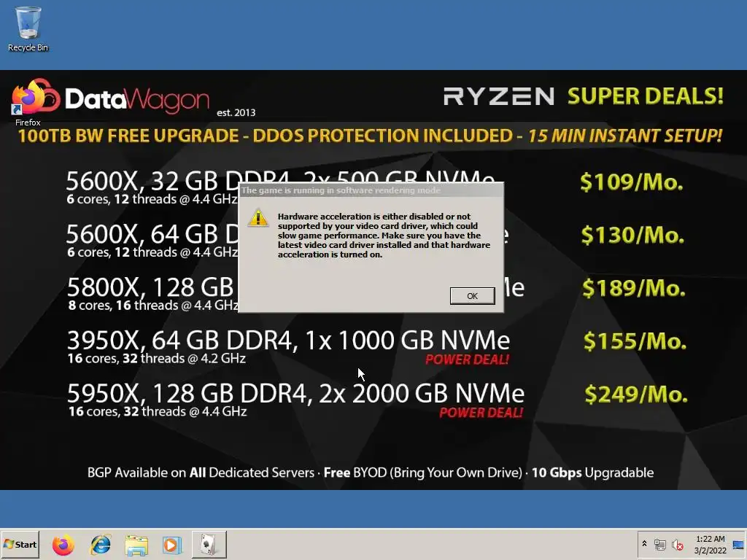This screenshot has width=747, height=560.
Task: Launch Windows Media Player from the taskbar
Action: 171,545
